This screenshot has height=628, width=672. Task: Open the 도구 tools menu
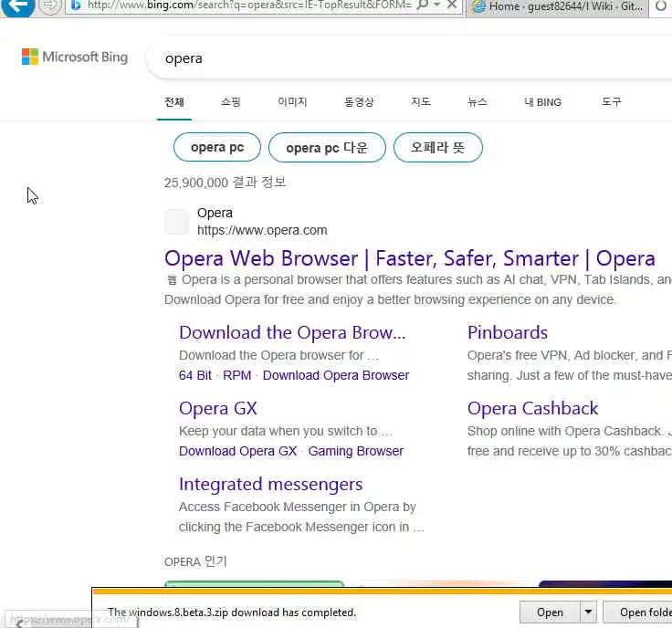[x=611, y=102]
